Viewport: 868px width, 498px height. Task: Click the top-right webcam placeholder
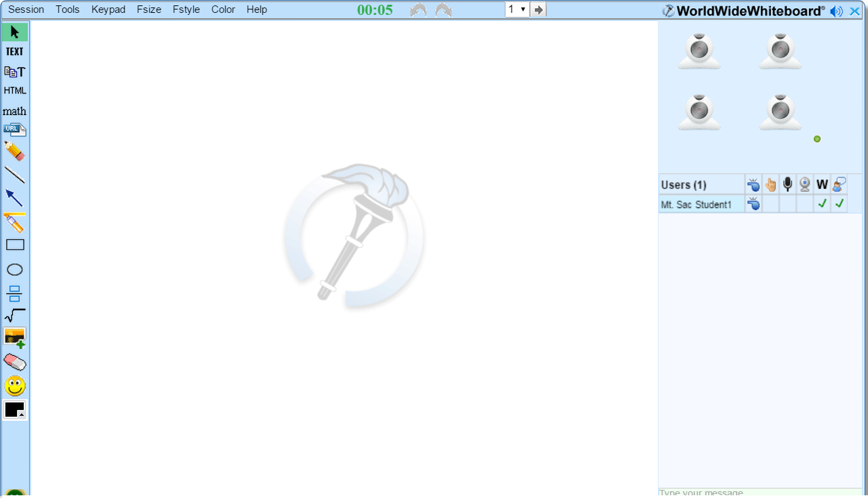tap(781, 51)
